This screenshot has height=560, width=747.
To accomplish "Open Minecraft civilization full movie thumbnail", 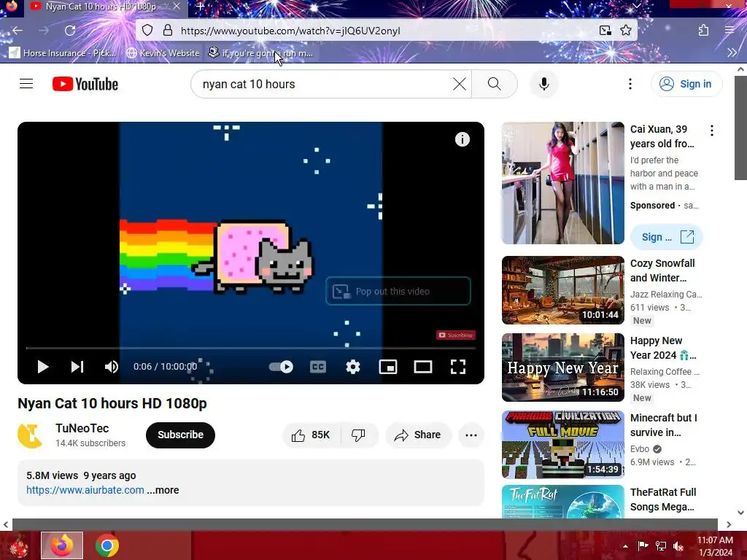I will point(562,444).
